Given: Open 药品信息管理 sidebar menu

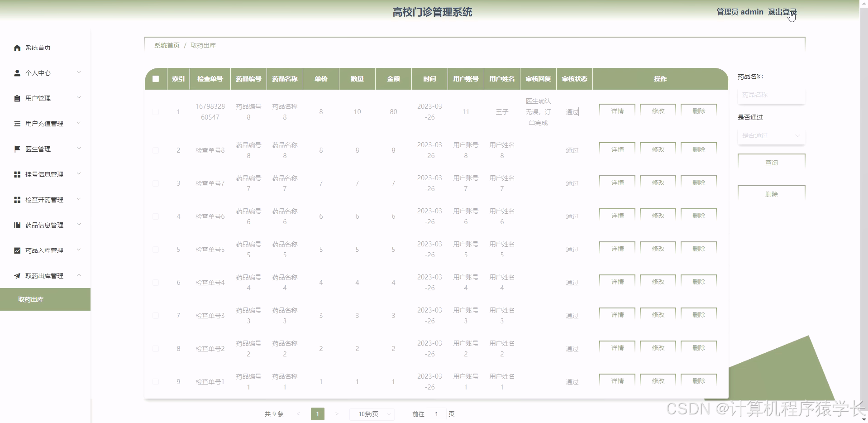Looking at the screenshot, I should [44, 225].
